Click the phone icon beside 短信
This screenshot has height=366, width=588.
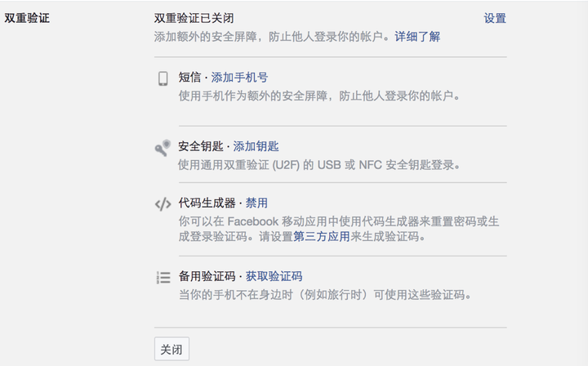[x=163, y=78]
